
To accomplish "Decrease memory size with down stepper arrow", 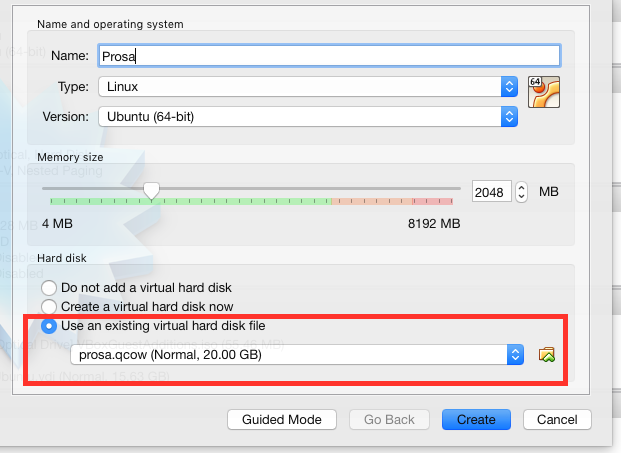I will tap(521, 197).
